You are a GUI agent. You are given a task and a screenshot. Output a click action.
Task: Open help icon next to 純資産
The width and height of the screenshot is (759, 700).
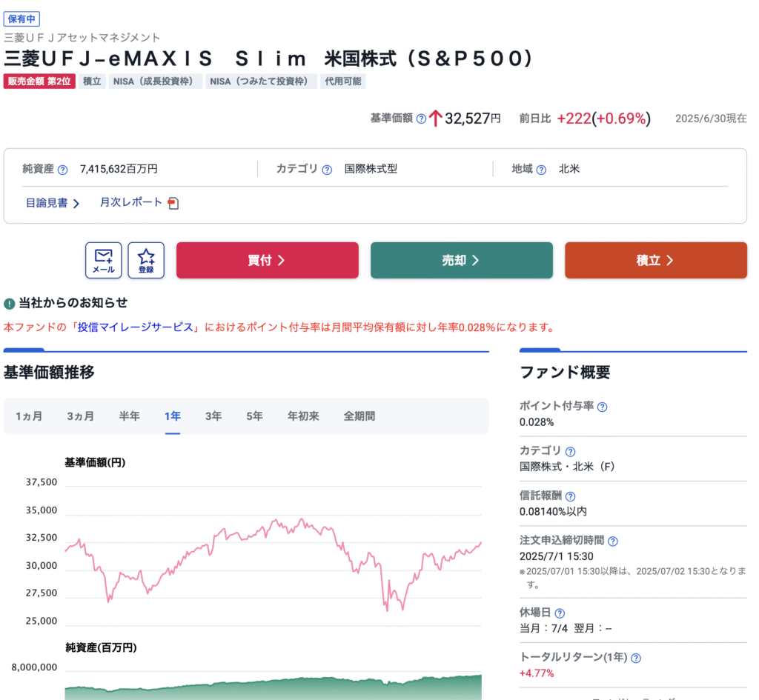62,170
